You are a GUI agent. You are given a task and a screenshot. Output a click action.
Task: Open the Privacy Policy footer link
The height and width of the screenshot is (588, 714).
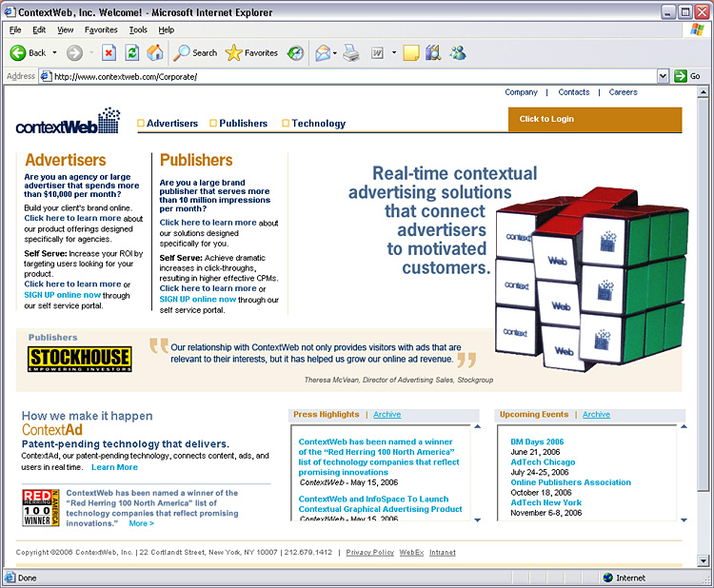coord(369,552)
